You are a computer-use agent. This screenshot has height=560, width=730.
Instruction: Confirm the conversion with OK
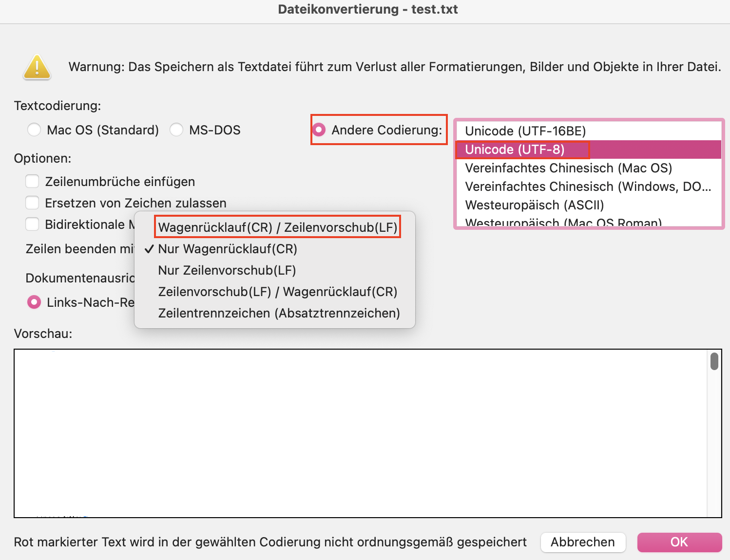(x=679, y=542)
